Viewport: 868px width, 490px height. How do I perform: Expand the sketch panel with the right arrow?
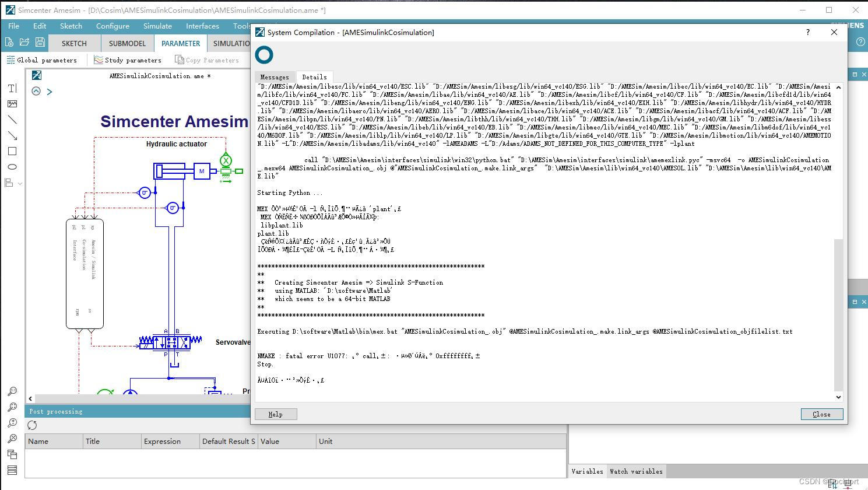coord(50,91)
